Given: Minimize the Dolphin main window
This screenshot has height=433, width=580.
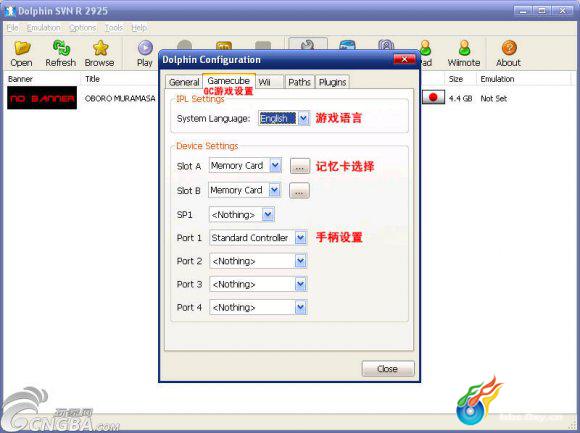Looking at the screenshot, I should [x=523, y=11].
